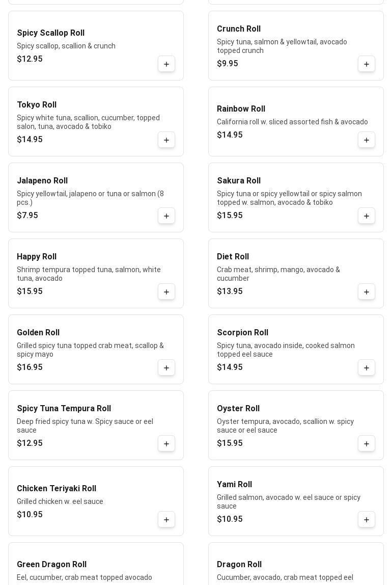Add Rainbow Roll to cart
Viewport: 392px width, 585px height.
click(x=367, y=140)
